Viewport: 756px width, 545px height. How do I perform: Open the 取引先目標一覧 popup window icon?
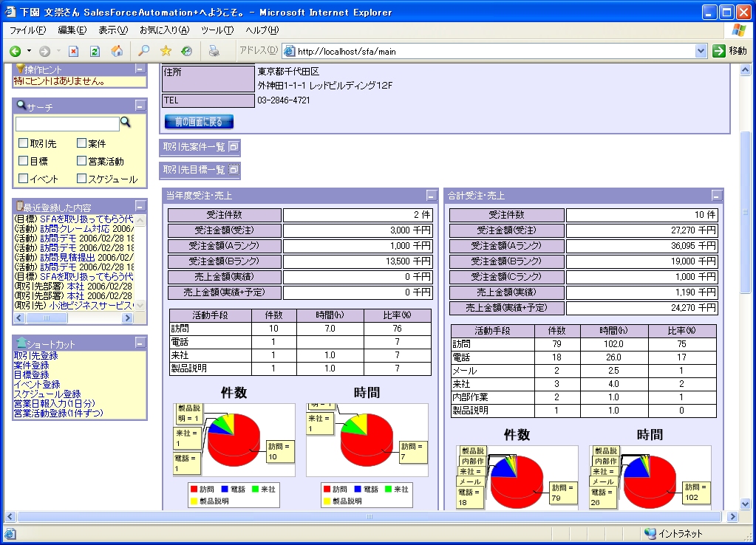coord(234,170)
